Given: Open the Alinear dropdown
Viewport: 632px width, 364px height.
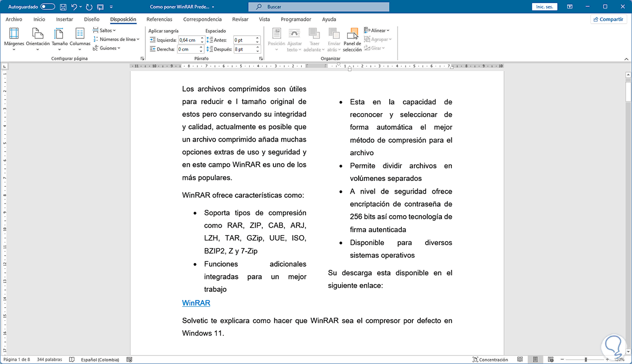Looking at the screenshot, I should [376, 31].
